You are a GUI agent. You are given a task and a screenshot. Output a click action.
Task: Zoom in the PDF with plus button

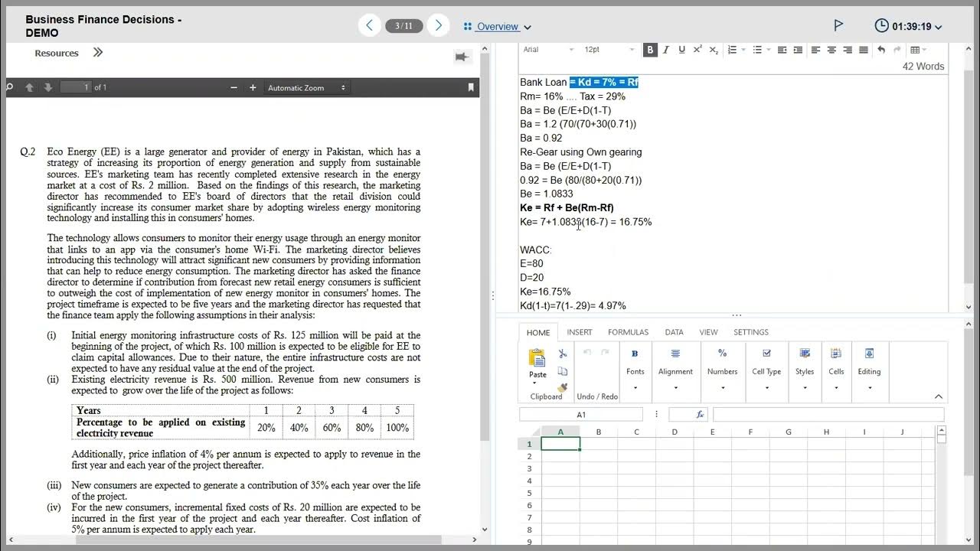253,87
